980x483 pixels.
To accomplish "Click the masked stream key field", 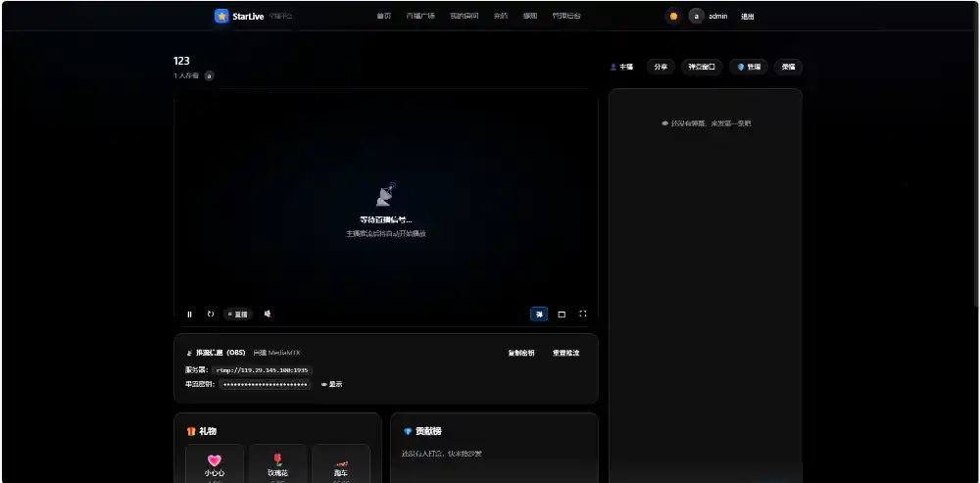I will 265,384.
